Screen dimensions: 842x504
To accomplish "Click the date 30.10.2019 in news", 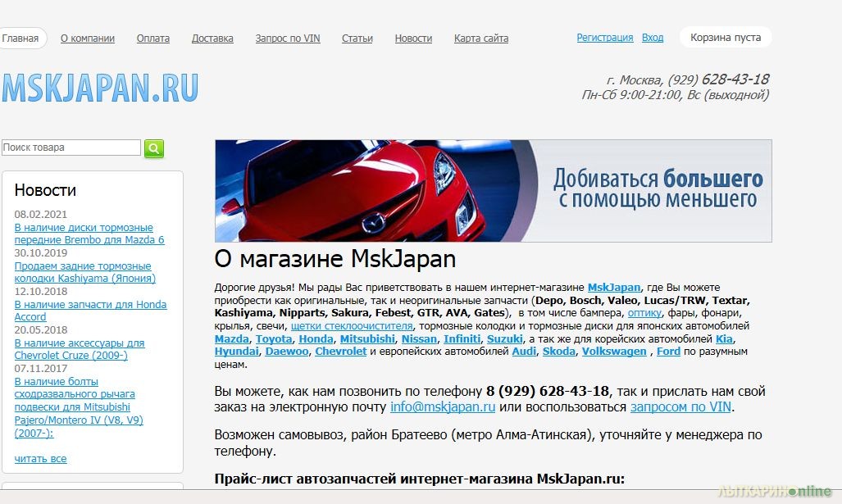I will pyautogui.click(x=41, y=252).
